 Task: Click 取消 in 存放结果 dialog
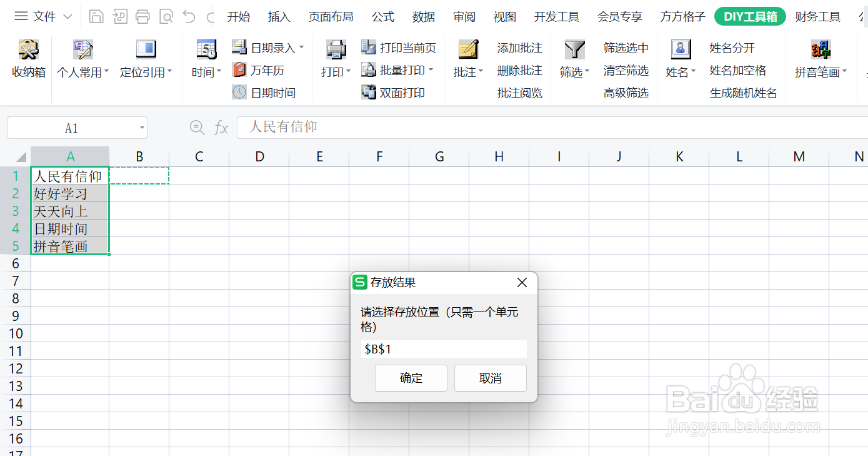[x=491, y=378]
